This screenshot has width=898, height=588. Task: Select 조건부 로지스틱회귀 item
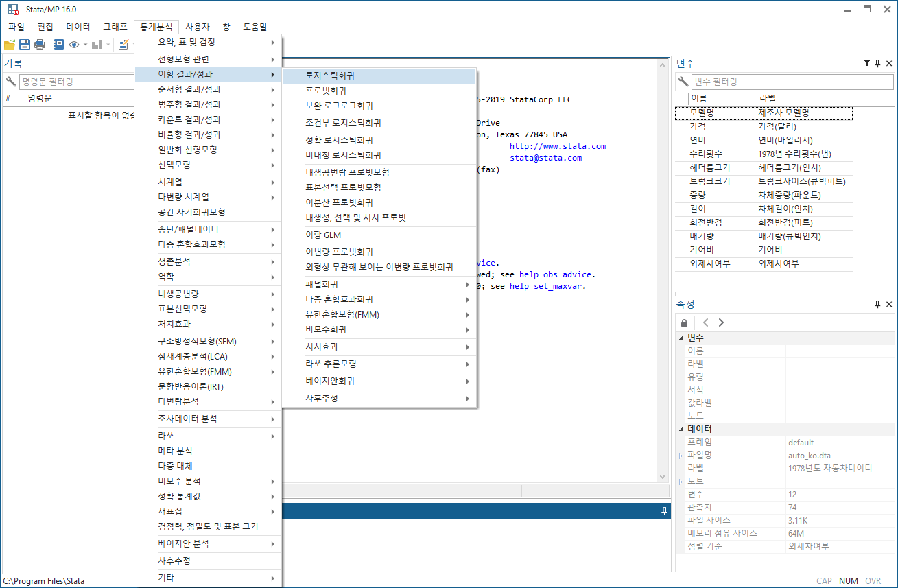(379, 123)
